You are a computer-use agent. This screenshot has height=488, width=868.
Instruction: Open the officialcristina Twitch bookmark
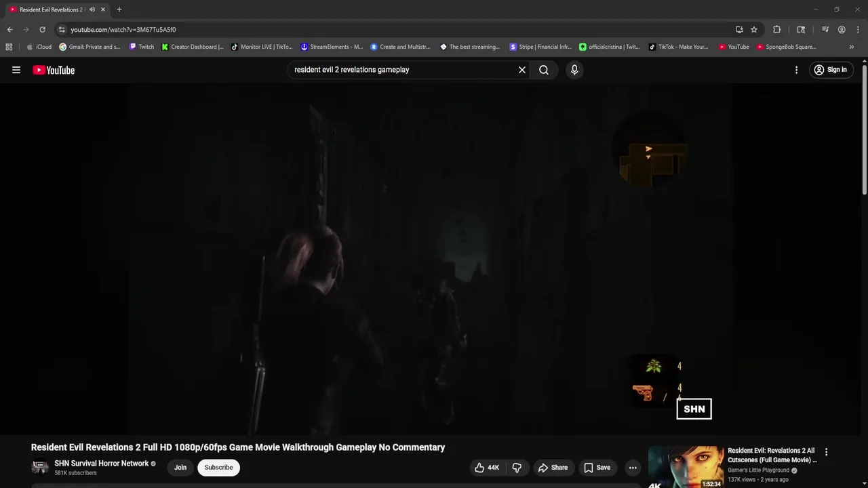click(x=609, y=47)
